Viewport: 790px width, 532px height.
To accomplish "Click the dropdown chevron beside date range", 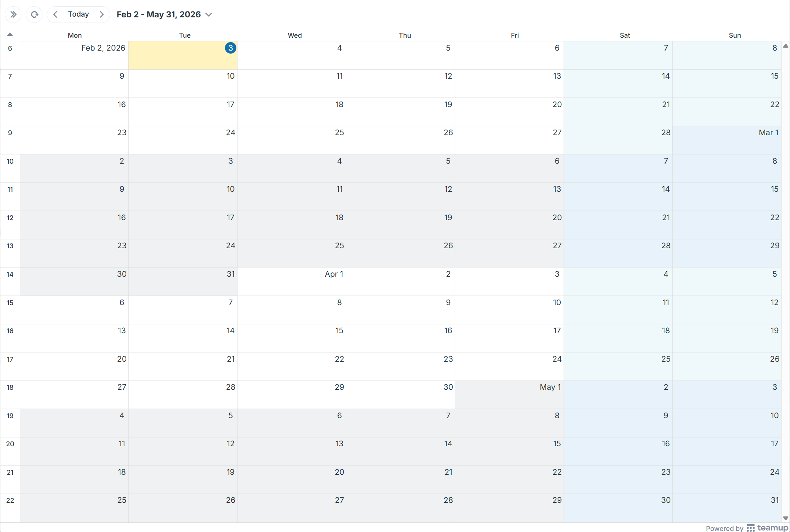I will click(x=209, y=15).
